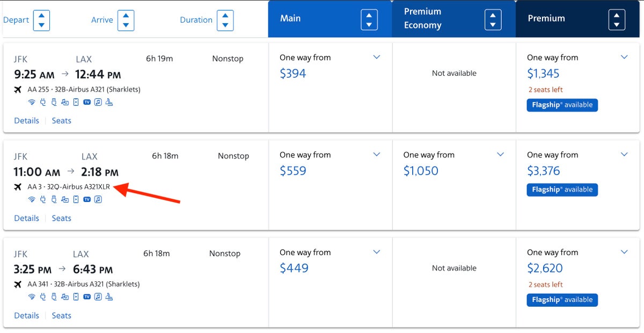Sort flights using the Arrive sort control
The width and height of the screenshot is (644, 333).
126,20
